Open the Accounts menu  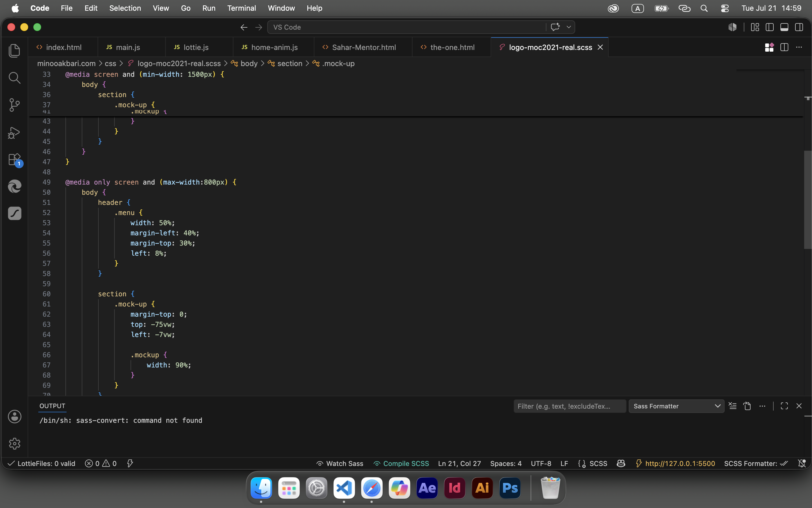click(x=14, y=417)
